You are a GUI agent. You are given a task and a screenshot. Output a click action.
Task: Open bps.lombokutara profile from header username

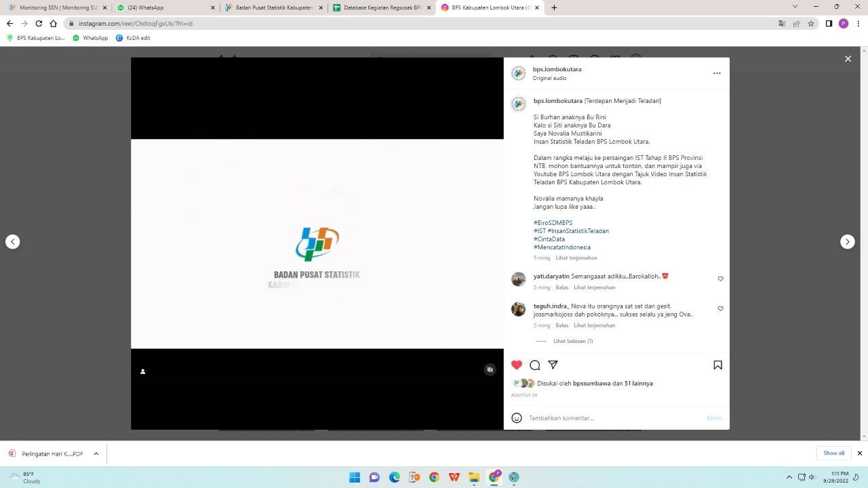point(557,69)
